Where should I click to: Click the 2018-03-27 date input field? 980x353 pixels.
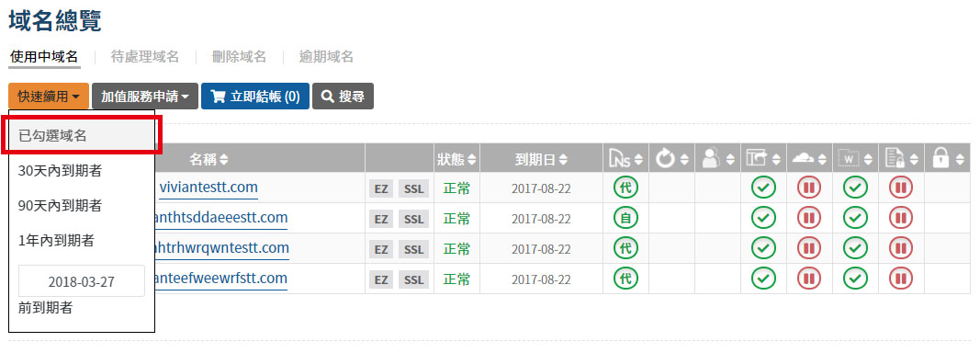(x=82, y=281)
